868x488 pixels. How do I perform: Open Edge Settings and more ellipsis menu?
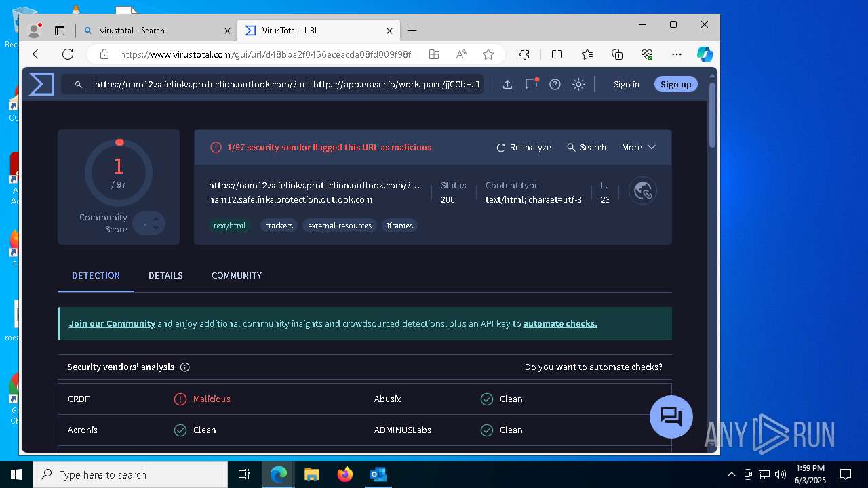pyautogui.click(x=677, y=54)
